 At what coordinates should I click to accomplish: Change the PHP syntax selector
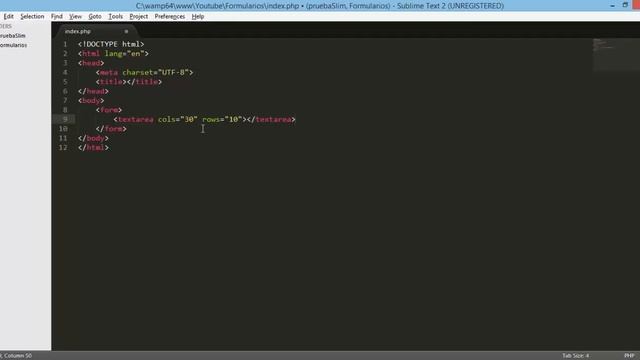pyautogui.click(x=629, y=356)
